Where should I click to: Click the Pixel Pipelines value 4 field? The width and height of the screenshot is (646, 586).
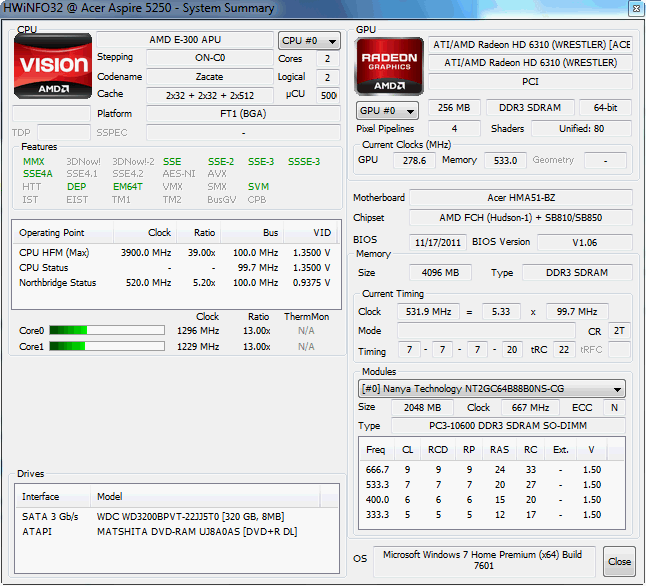(x=454, y=129)
